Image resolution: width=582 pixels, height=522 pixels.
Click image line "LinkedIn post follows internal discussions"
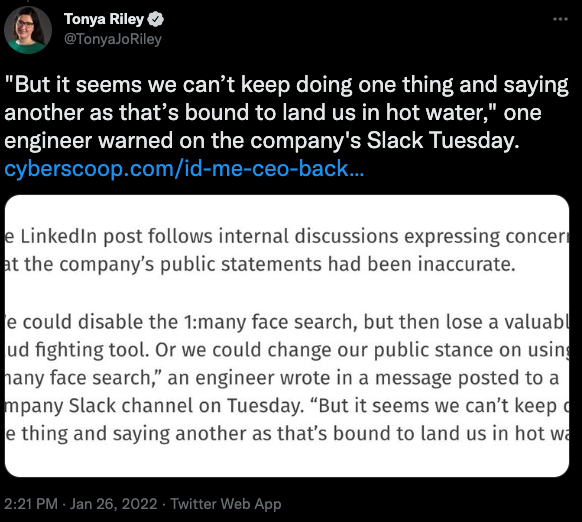click(x=287, y=236)
